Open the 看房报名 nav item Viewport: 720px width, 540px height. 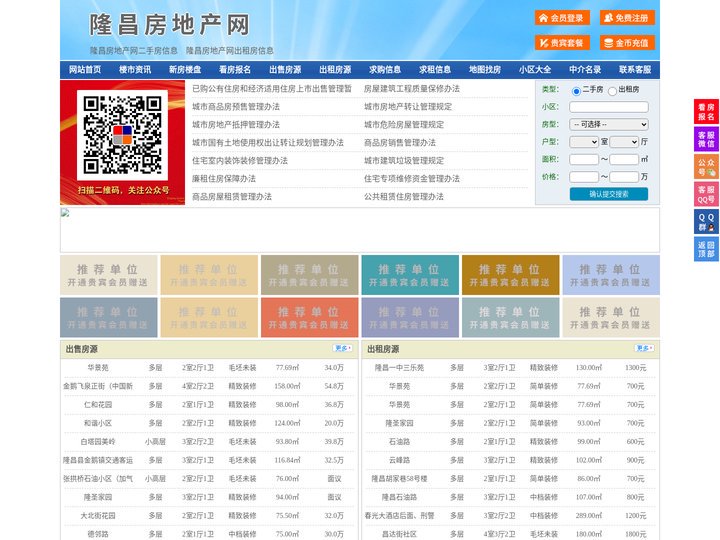point(235,70)
